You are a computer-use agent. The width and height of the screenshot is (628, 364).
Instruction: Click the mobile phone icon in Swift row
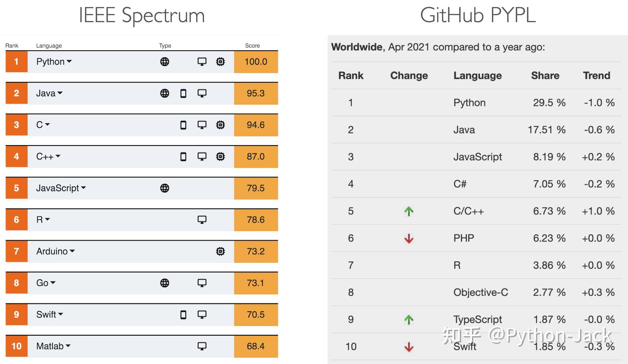(x=183, y=314)
